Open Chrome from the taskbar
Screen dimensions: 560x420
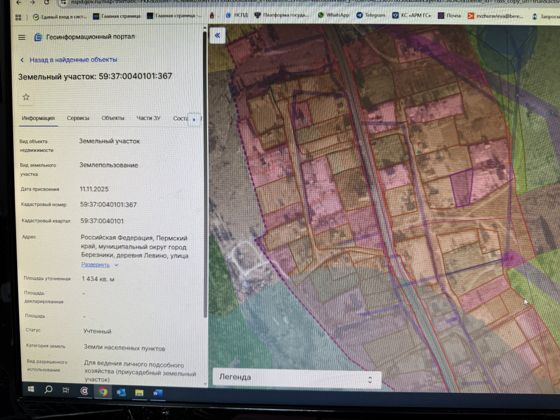point(103,392)
